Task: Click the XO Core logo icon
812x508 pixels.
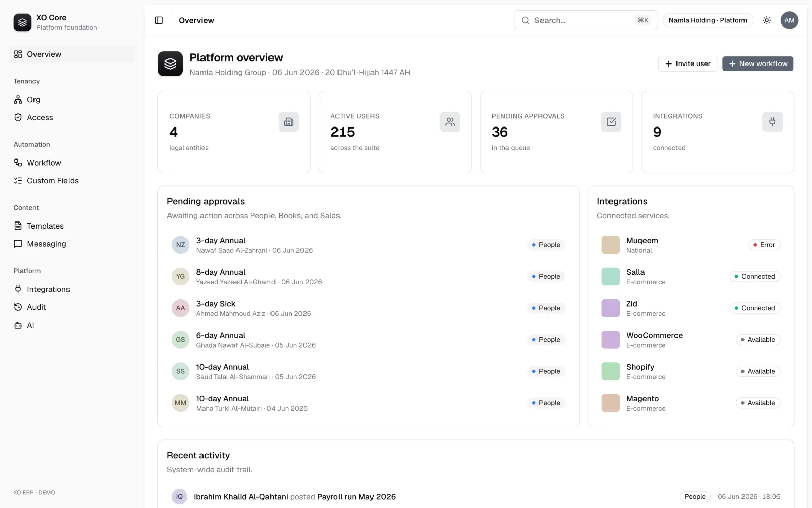Action: coord(22,22)
